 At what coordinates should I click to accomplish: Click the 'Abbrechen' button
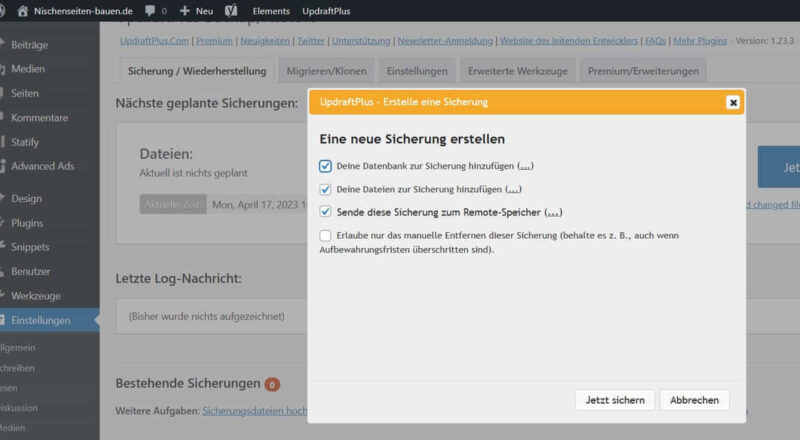coord(694,400)
